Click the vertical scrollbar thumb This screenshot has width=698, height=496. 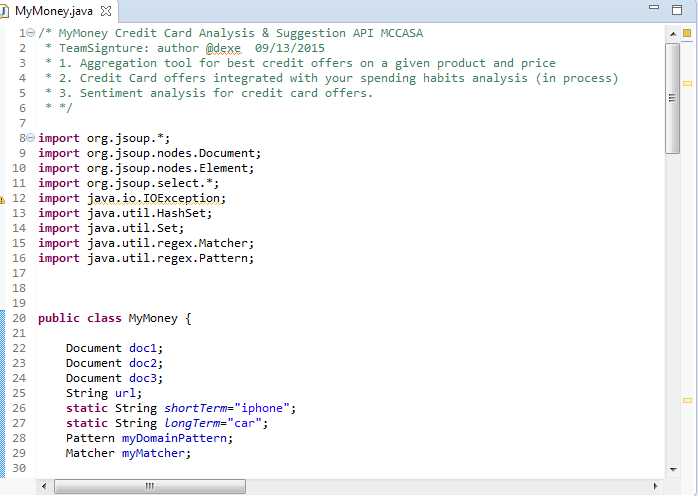point(673,98)
